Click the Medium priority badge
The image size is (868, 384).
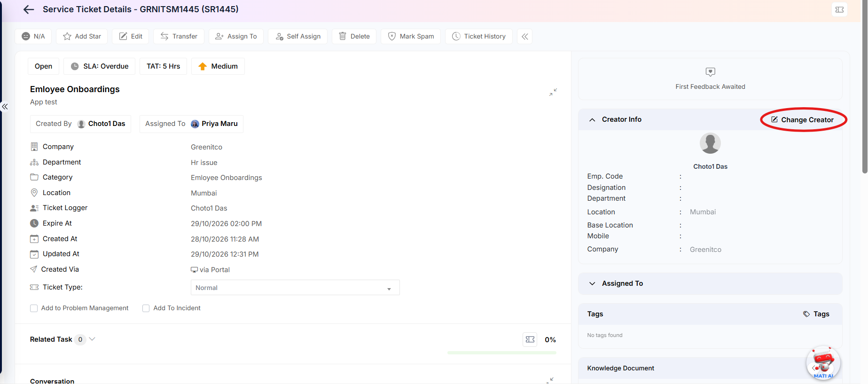click(x=218, y=66)
